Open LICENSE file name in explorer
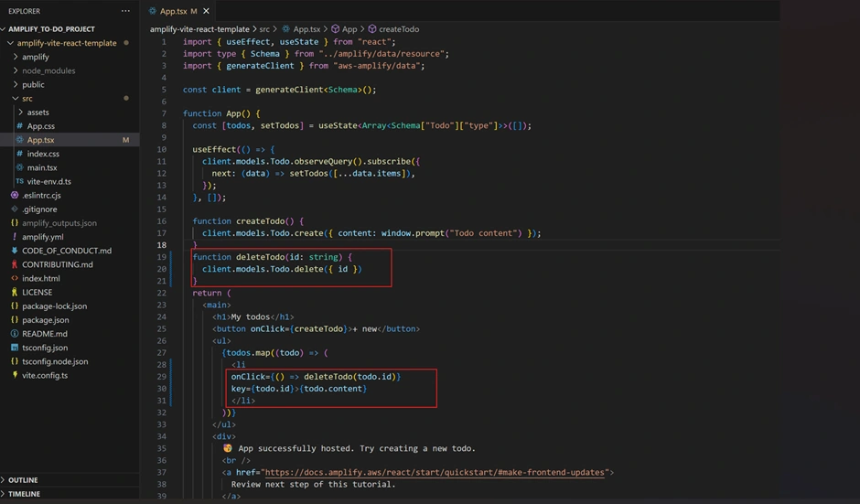The image size is (860, 504). point(38,293)
